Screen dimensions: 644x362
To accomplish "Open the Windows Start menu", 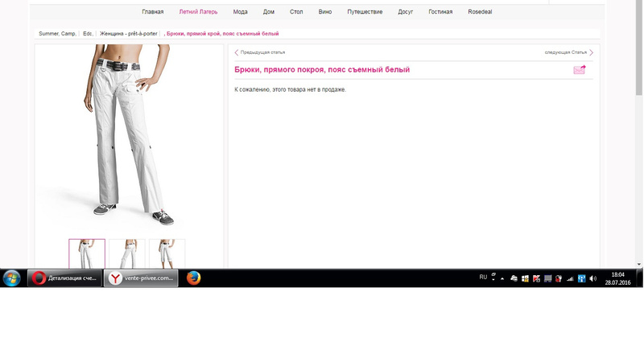I will click(x=12, y=278).
